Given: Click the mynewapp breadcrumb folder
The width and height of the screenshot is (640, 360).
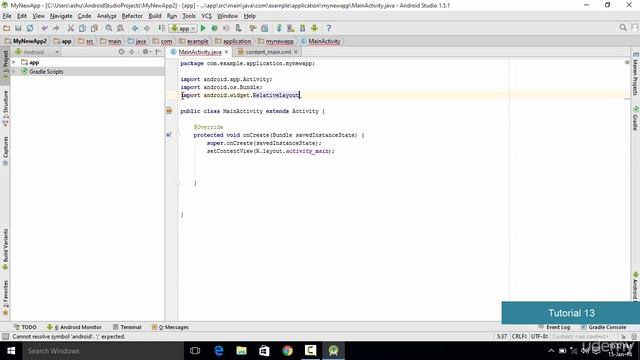Looking at the screenshot, I should tap(276, 41).
